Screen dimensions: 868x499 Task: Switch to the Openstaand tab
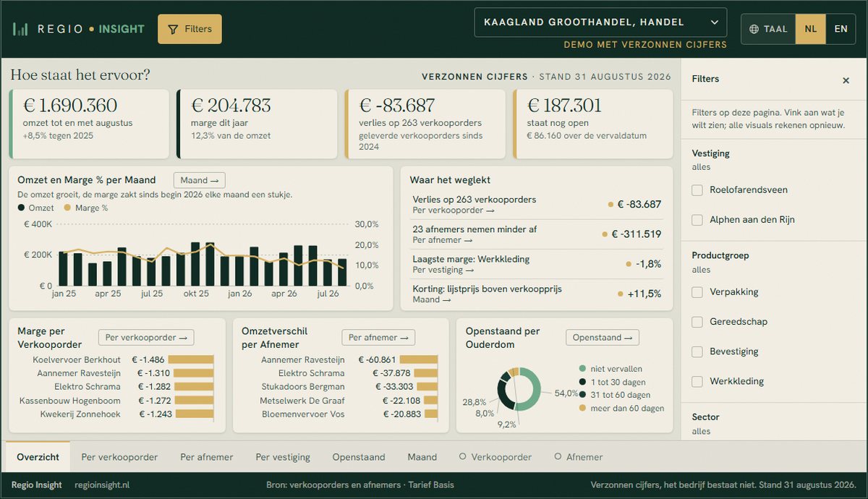point(359,457)
